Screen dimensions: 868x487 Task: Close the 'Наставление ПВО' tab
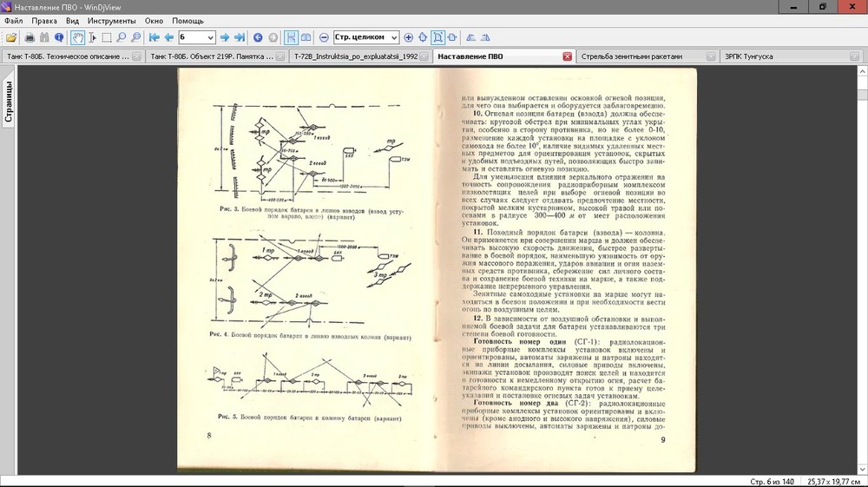(x=568, y=56)
